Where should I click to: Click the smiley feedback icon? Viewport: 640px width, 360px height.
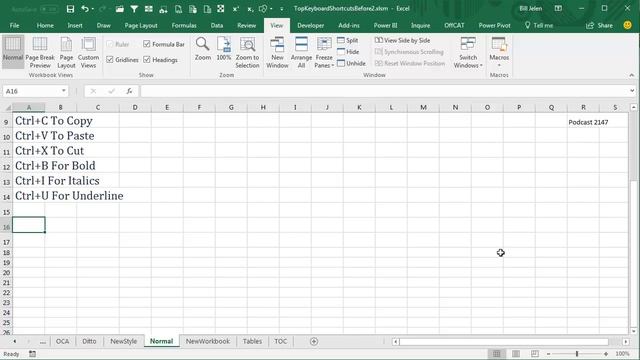(627, 25)
